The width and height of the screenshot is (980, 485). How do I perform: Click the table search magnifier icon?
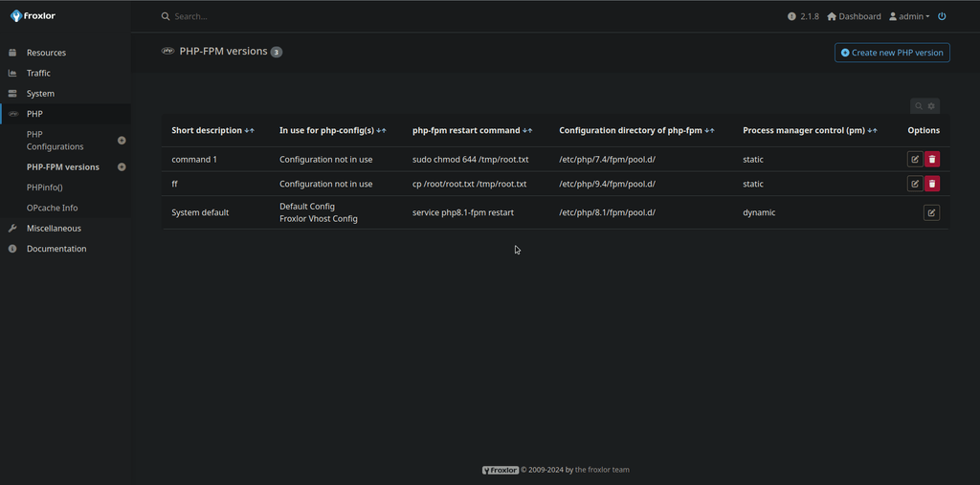point(919,106)
